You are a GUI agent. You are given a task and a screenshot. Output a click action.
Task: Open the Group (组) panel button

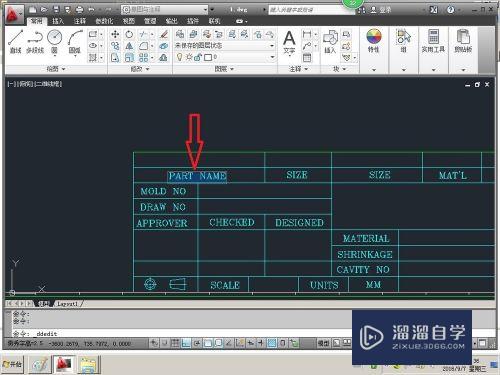(403, 42)
